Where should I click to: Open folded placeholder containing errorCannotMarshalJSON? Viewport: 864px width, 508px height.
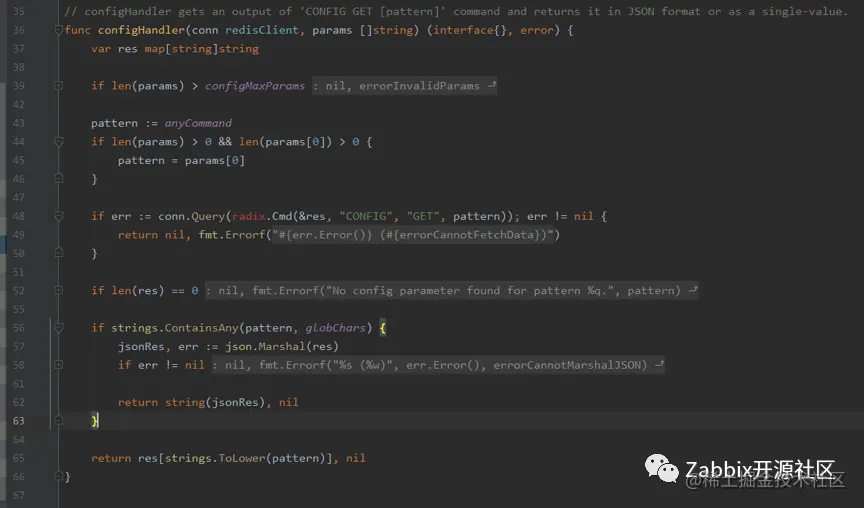coord(438,365)
